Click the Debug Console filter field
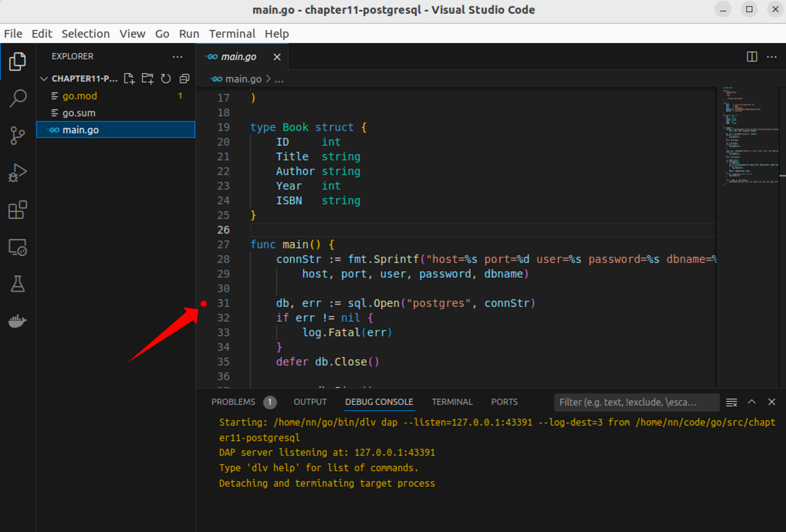The height and width of the screenshot is (532, 786). (637, 402)
